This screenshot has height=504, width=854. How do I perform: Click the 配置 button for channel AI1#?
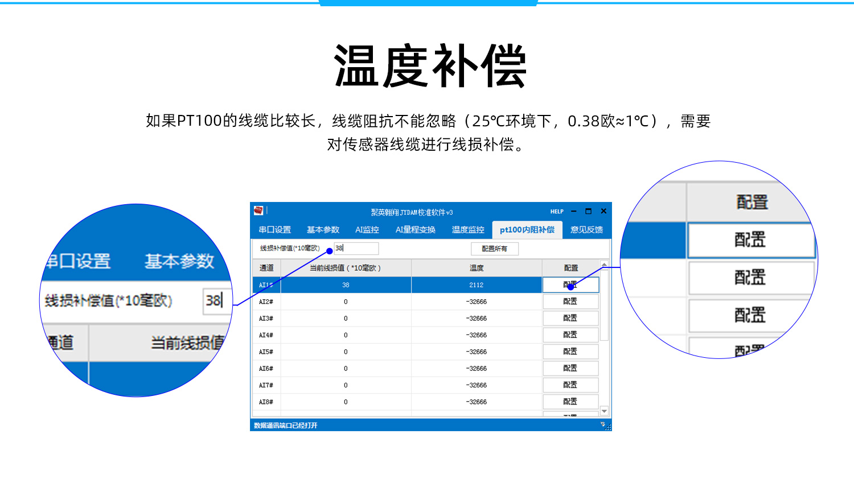point(572,285)
